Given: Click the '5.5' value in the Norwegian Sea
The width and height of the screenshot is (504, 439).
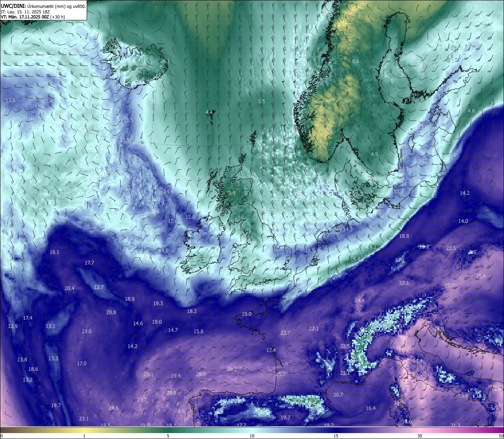Looking at the screenshot, I should tap(261, 101).
